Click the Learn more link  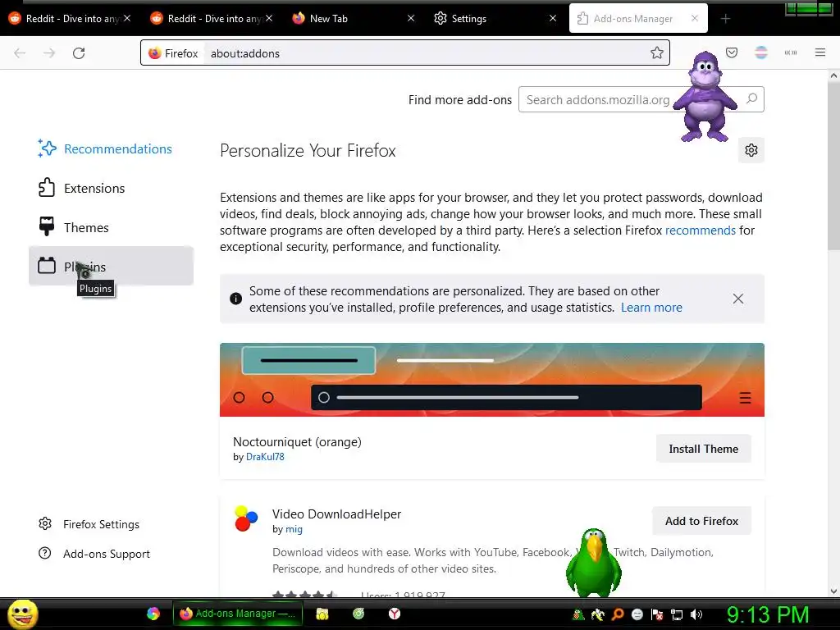(x=651, y=308)
